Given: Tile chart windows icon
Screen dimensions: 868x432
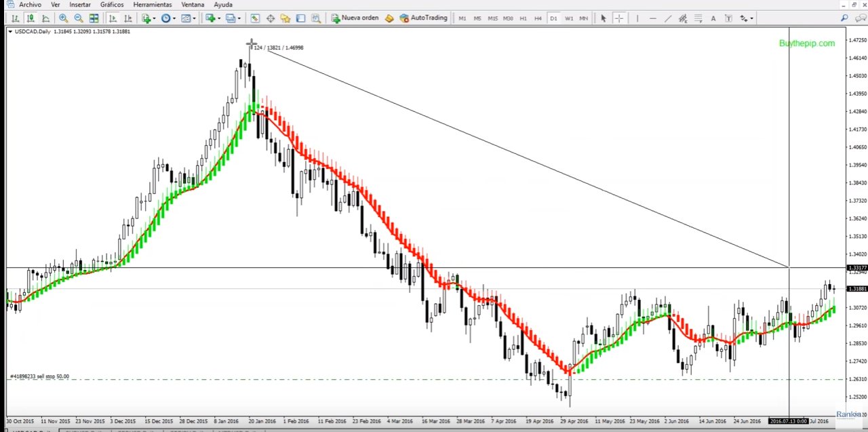Looking at the screenshot, I should click(x=94, y=18).
